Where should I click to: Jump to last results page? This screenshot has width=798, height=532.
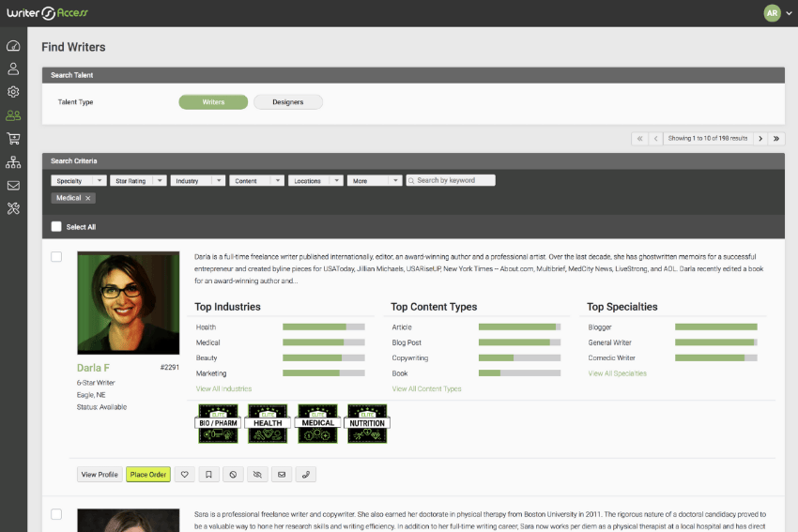point(776,138)
